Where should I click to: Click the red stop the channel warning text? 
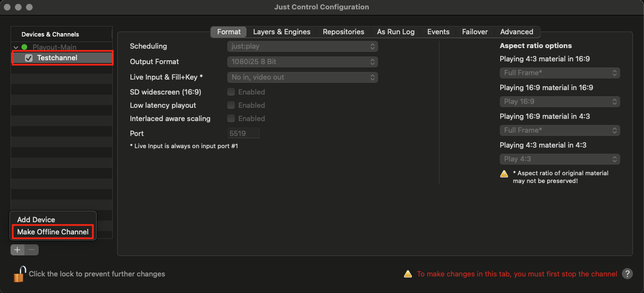click(x=517, y=274)
